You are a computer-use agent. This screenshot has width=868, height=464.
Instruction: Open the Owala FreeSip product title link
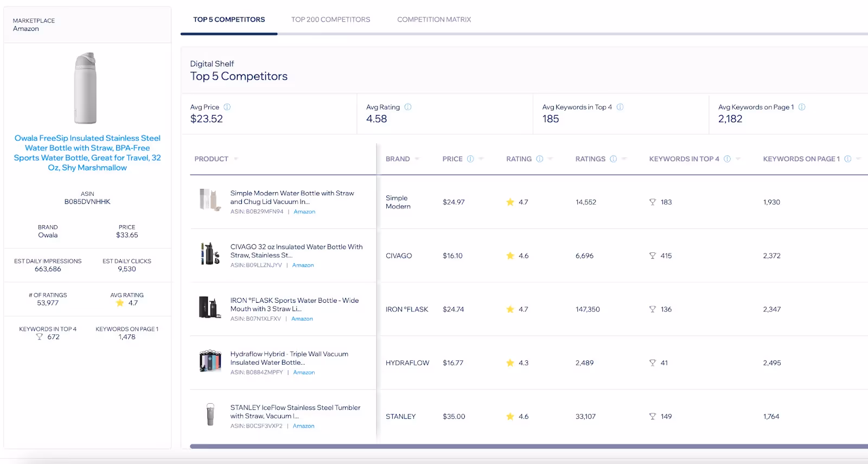click(87, 153)
